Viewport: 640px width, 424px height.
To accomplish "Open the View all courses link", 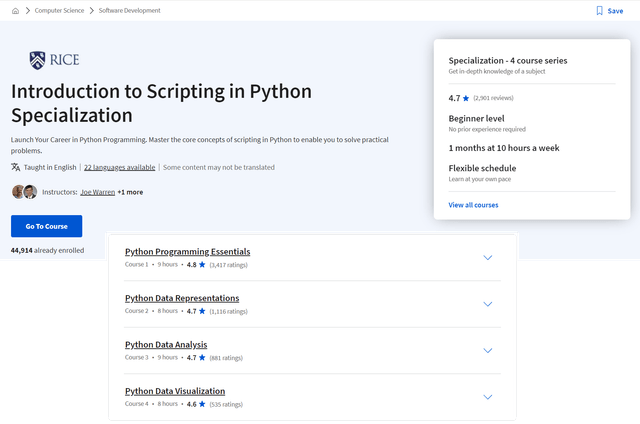I will tap(473, 205).
